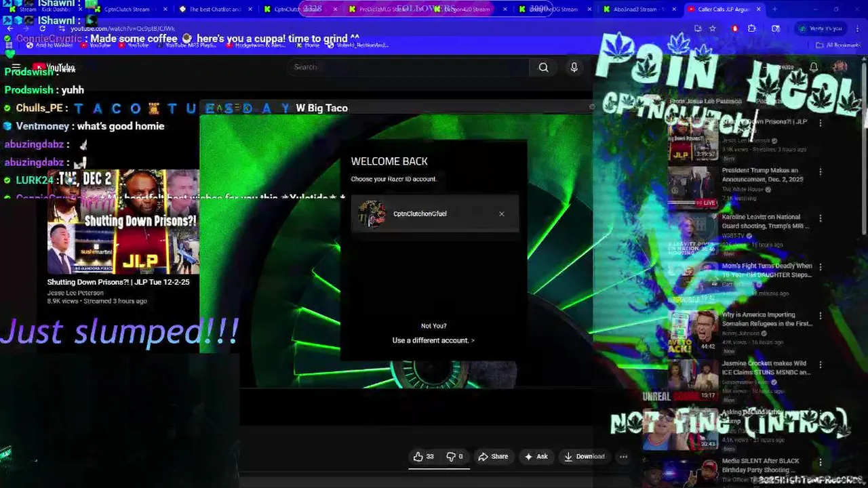Open options menu for 'President Trump Makes an Announcement' video
The height and width of the screenshot is (488, 868).
pos(821,171)
